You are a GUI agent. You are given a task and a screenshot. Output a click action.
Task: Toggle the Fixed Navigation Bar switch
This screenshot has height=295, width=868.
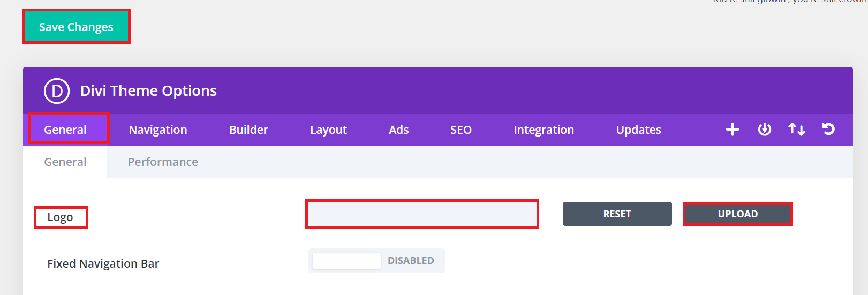click(376, 261)
